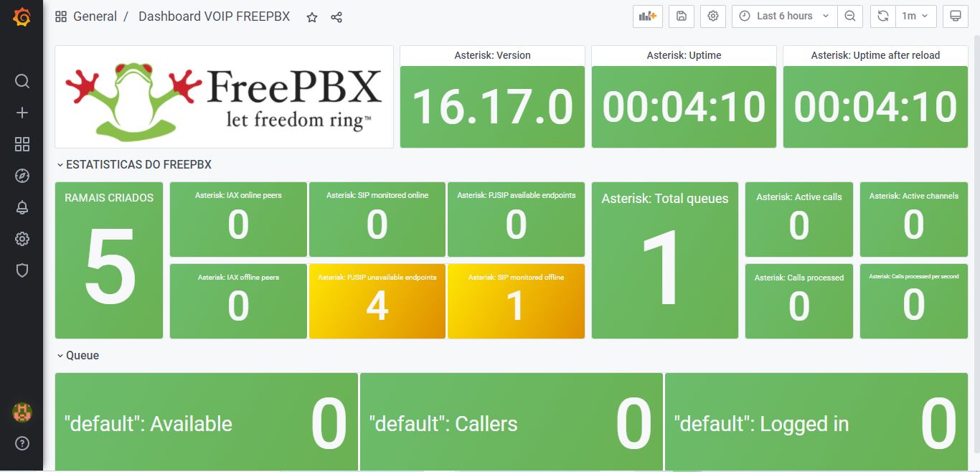Click the Create plus icon in sidebar
Viewport: 980px width, 472px height.
click(22, 113)
